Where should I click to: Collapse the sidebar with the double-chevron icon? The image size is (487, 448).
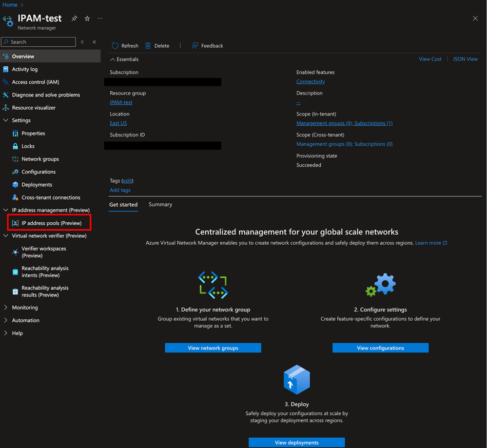point(95,42)
